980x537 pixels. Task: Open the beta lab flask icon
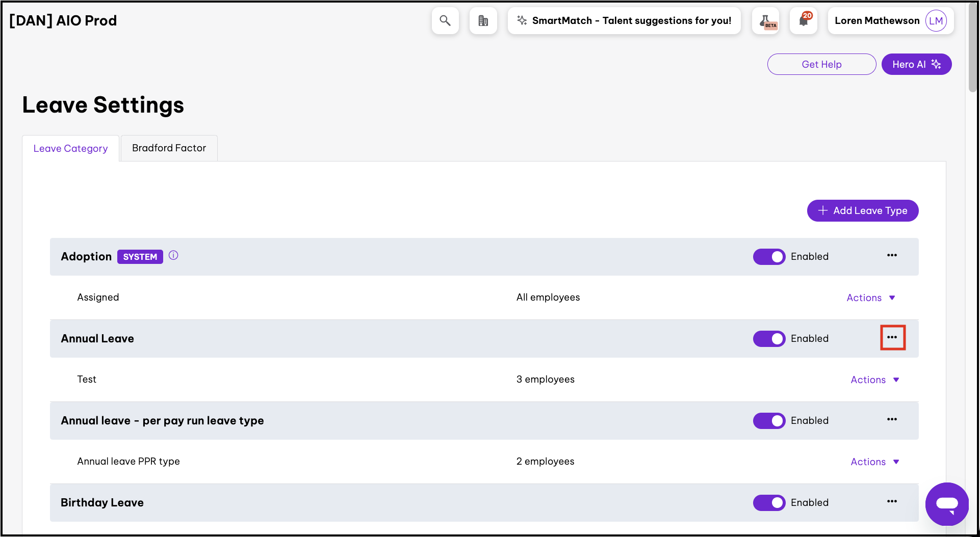(x=766, y=21)
